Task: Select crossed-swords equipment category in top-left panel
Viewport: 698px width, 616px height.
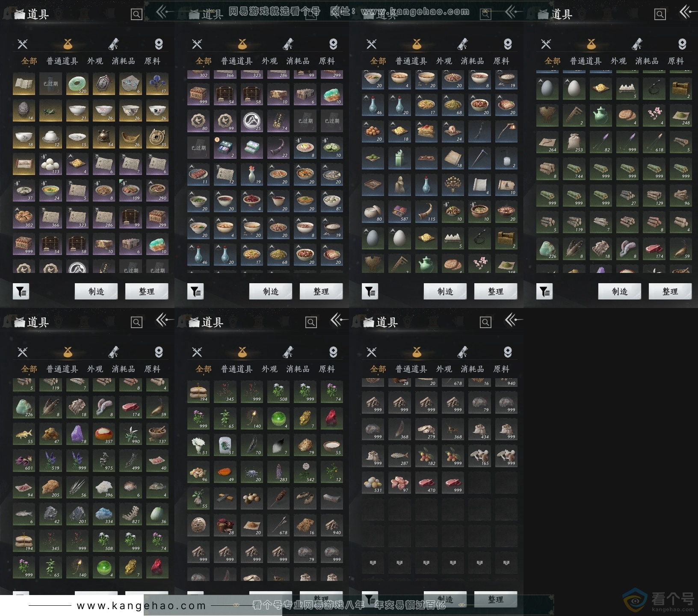Action: (x=22, y=44)
